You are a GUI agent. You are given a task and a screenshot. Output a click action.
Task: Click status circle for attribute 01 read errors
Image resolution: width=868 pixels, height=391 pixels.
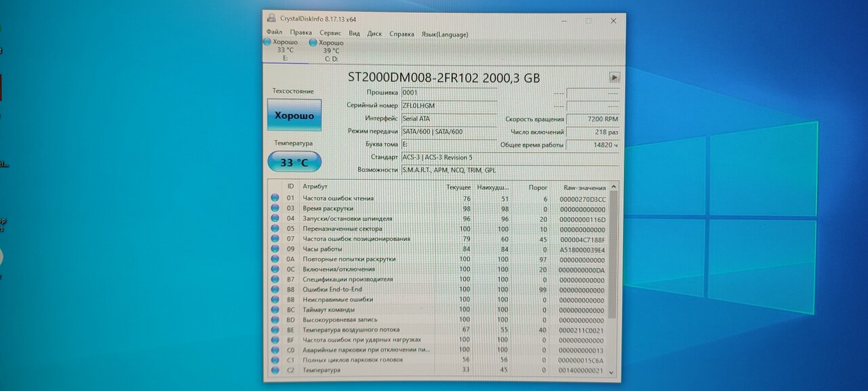click(275, 198)
